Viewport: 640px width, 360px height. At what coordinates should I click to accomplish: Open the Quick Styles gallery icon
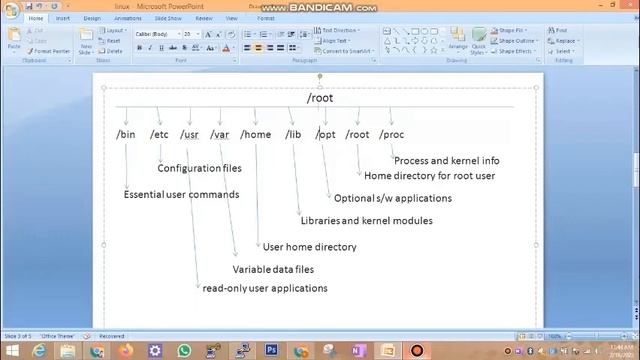479,35
